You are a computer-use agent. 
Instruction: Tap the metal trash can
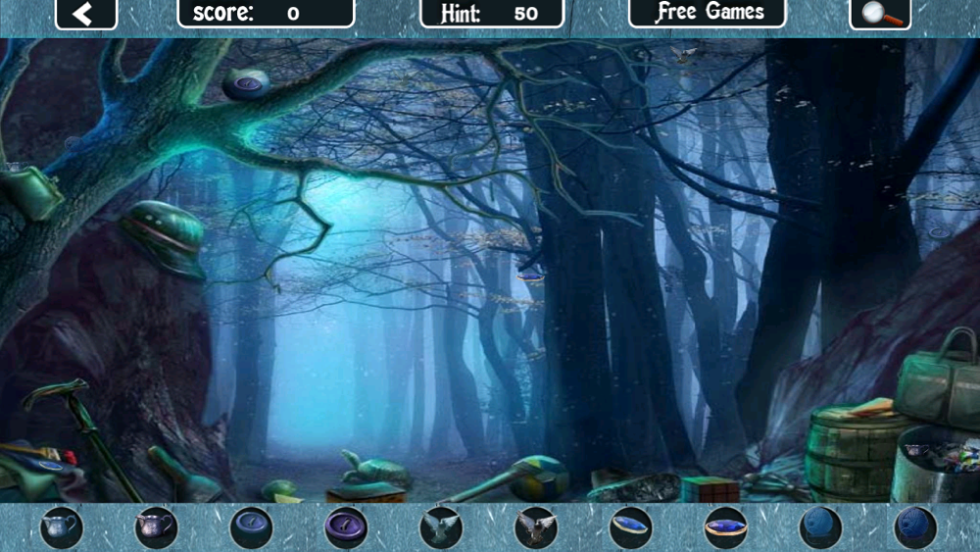(x=936, y=466)
